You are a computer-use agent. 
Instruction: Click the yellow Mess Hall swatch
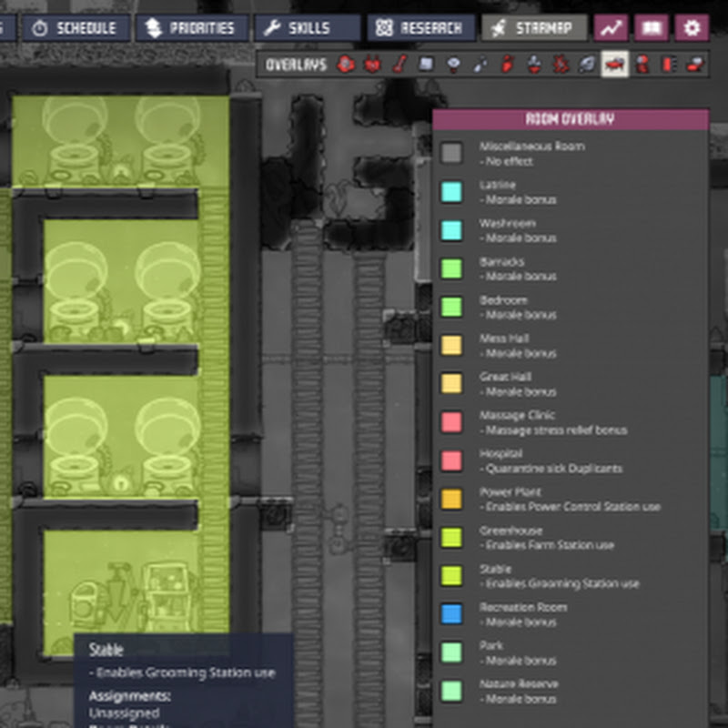tap(451, 346)
